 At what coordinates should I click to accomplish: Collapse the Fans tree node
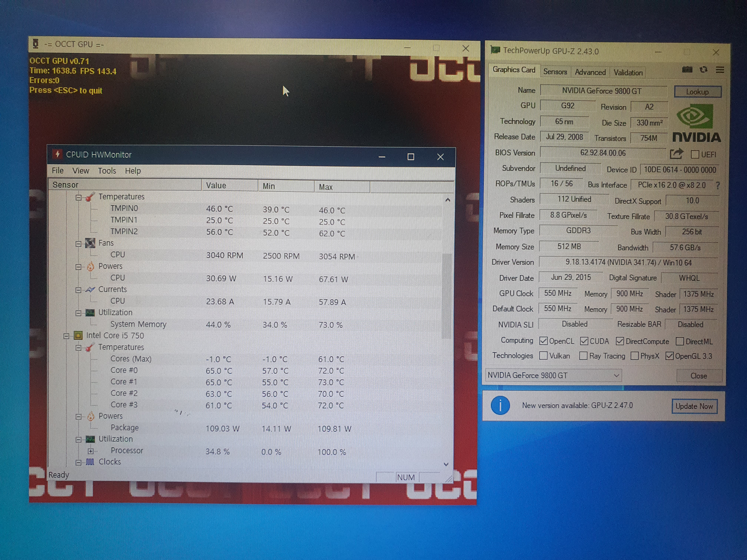click(x=78, y=244)
